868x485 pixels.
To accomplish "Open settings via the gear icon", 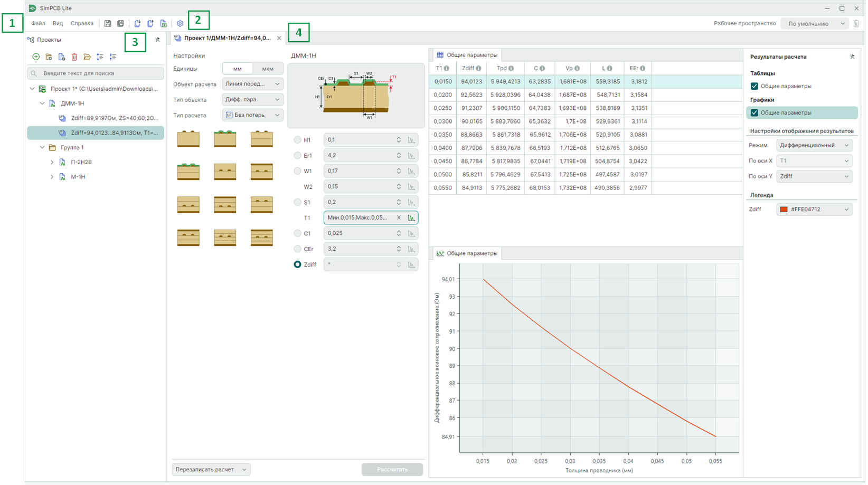I will 180,24.
